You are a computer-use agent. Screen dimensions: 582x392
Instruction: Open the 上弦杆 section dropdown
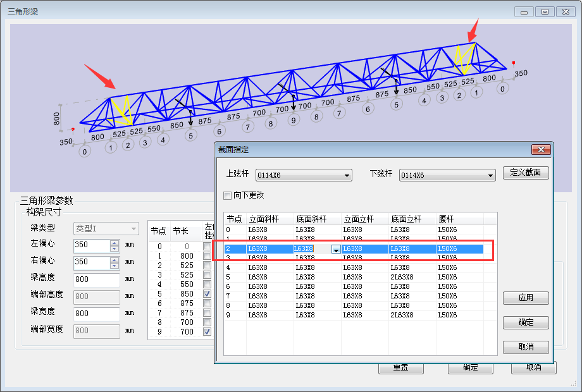tap(347, 175)
